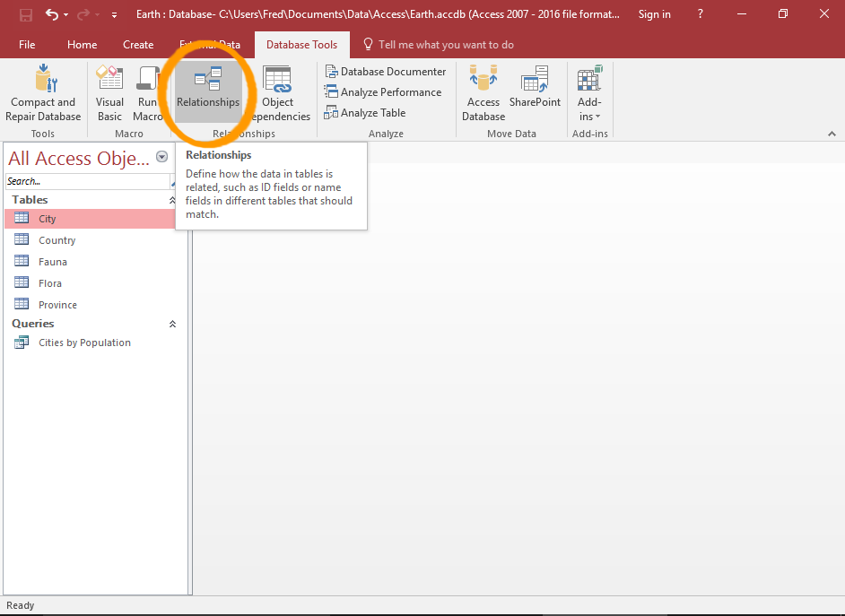This screenshot has height=616, width=845.
Task: Collapse the ribbon with the caret
Action: tap(832, 134)
